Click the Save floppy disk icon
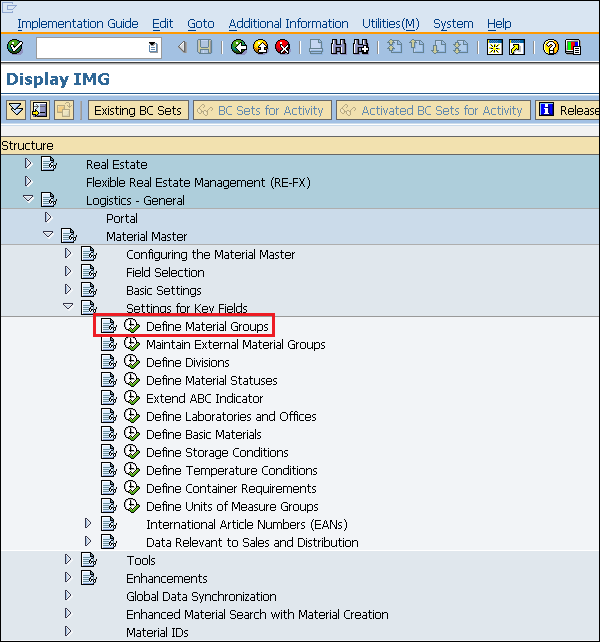Screen dimensions: 600x642 click(x=204, y=47)
